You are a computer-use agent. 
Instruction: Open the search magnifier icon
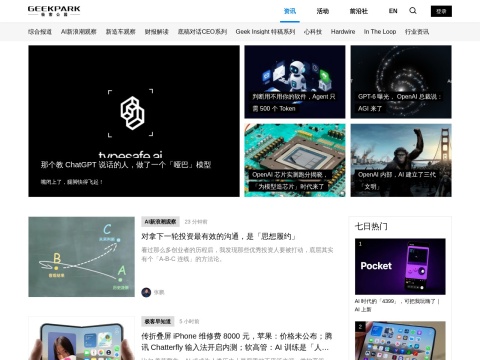pos(413,11)
